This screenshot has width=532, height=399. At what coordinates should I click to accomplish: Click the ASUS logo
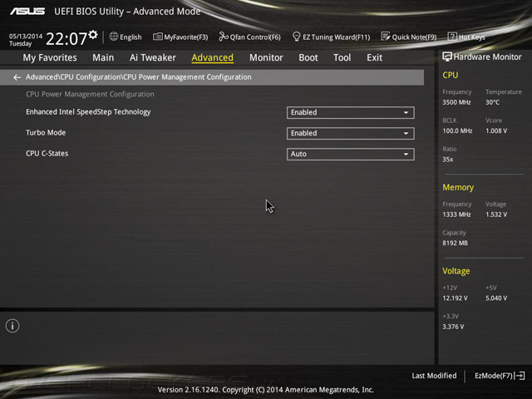[27, 12]
